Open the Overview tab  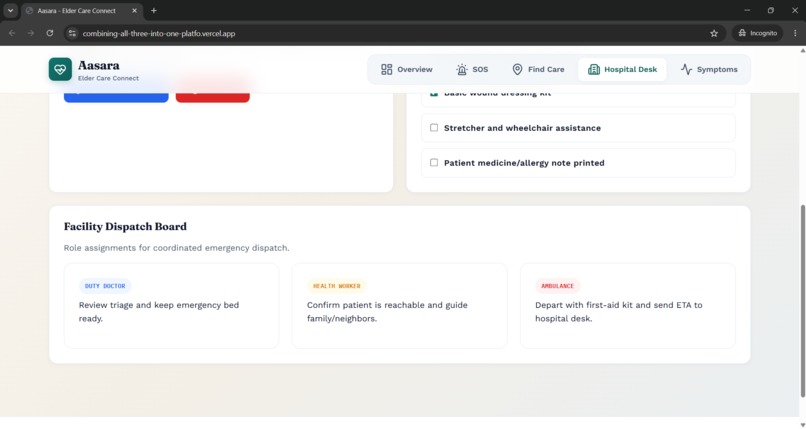click(x=407, y=69)
